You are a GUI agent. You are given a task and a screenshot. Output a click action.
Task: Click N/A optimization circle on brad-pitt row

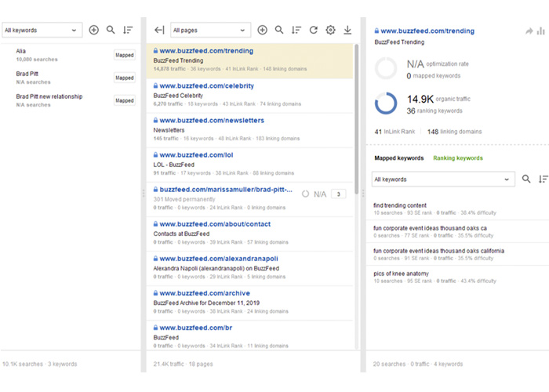(305, 194)
